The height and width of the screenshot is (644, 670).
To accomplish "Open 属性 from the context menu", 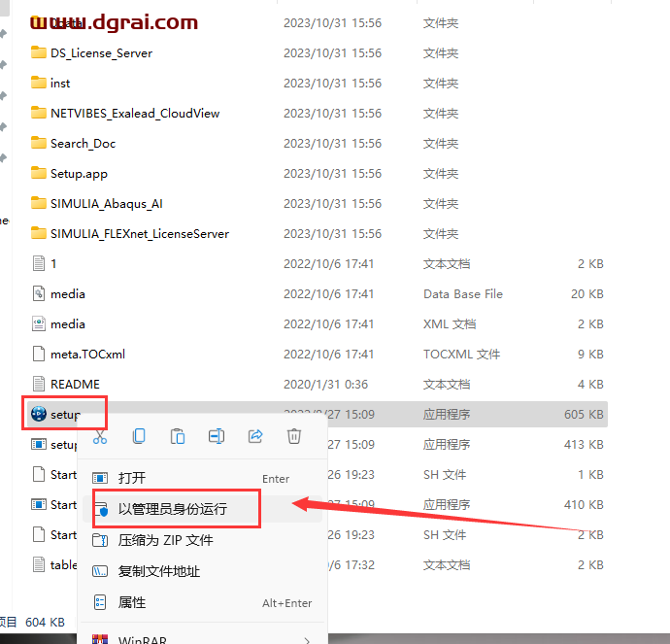I will click(x=132, y=602).
